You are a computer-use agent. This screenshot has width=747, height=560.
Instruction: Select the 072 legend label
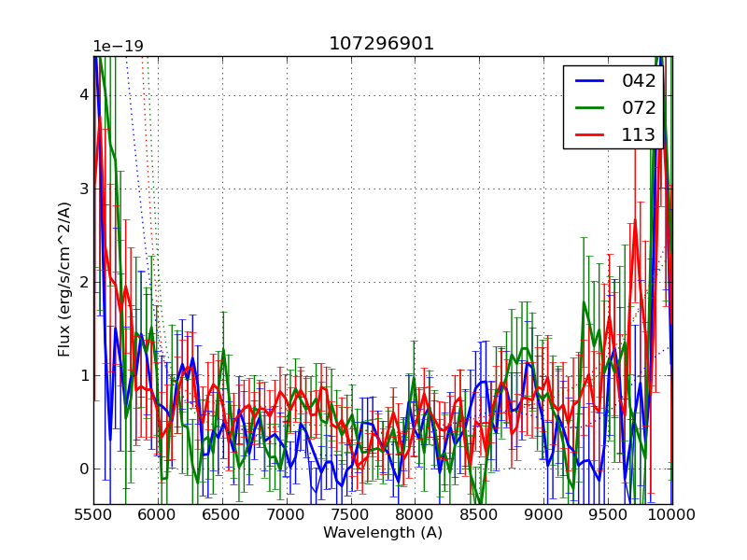[x=639, y=107]
